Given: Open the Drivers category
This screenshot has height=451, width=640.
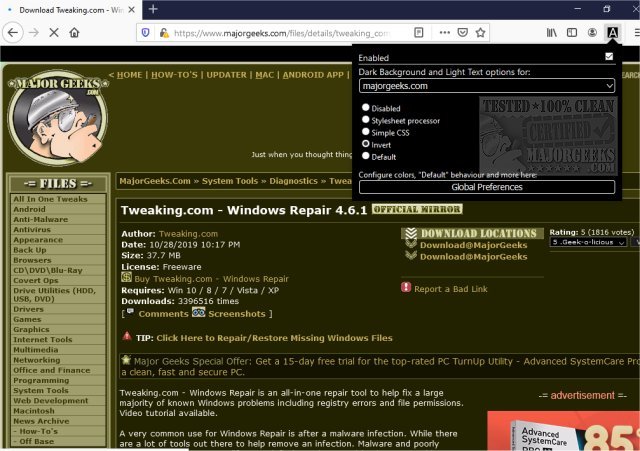Looking at the screenshot, I should coord(28,309).
